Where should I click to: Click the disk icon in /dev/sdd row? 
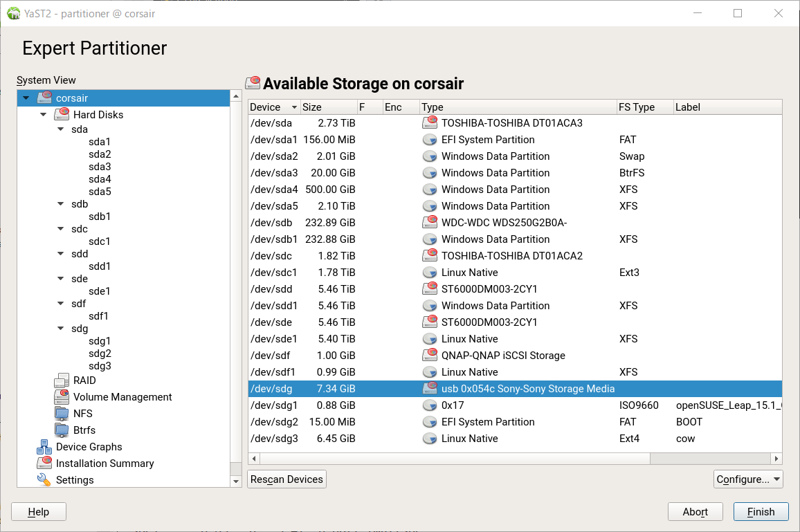(430, 288)
